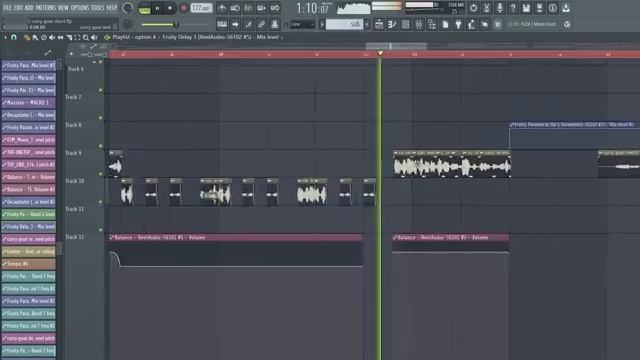Image resolution: width=640 pixels, height=360 pixels.
Task: Open the Mixer view icon
Action: pos(419,24)
